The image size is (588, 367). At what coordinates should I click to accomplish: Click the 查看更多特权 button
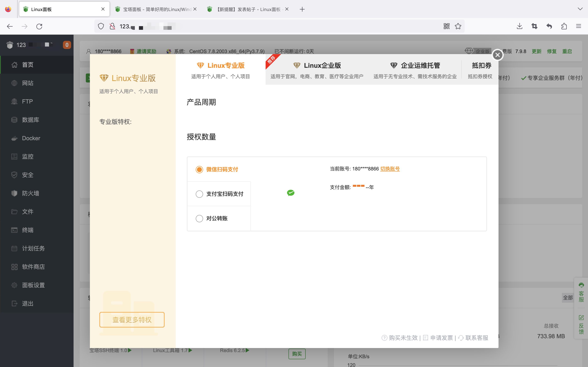tap(132, 320)
